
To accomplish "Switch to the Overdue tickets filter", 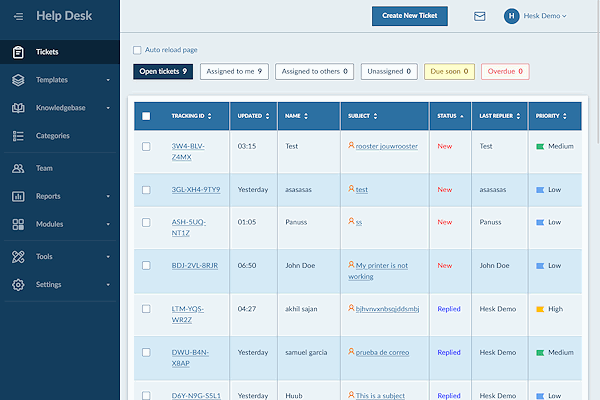I will click(505, 71).
